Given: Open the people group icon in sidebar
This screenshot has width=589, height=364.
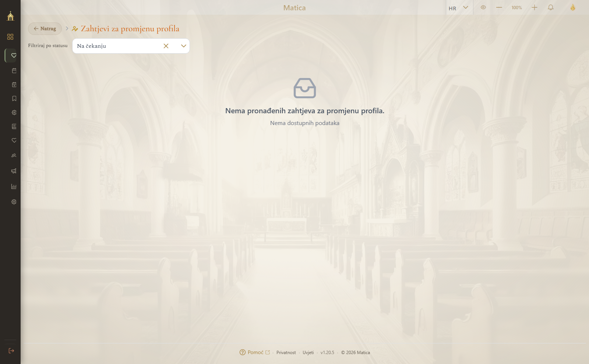Looking at the screenshot, I should point(14,156).
